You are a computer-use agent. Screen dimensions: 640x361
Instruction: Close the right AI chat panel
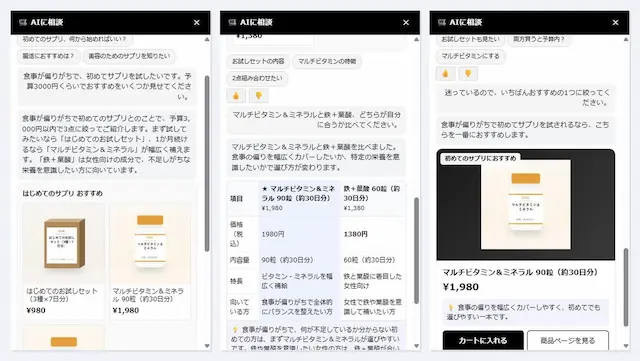click(615, 22)
